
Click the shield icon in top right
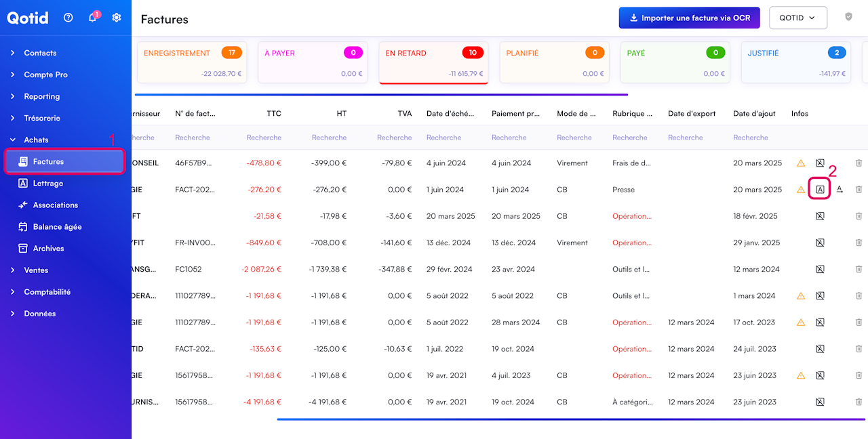coord(848,17)
